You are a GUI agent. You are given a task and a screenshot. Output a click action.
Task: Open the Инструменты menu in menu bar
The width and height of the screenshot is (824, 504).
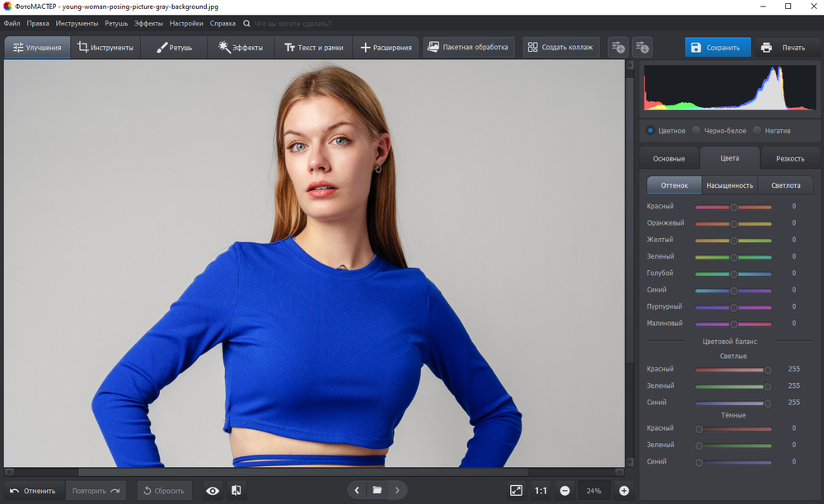point(77,24)
